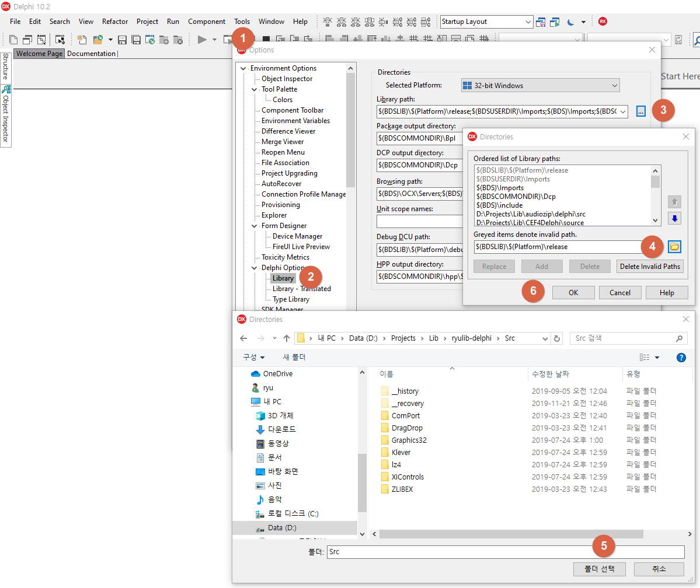The width and height of the screenshot is (700, 588).
Task: Click the Open Project window icon
Action: coord(150,40)
